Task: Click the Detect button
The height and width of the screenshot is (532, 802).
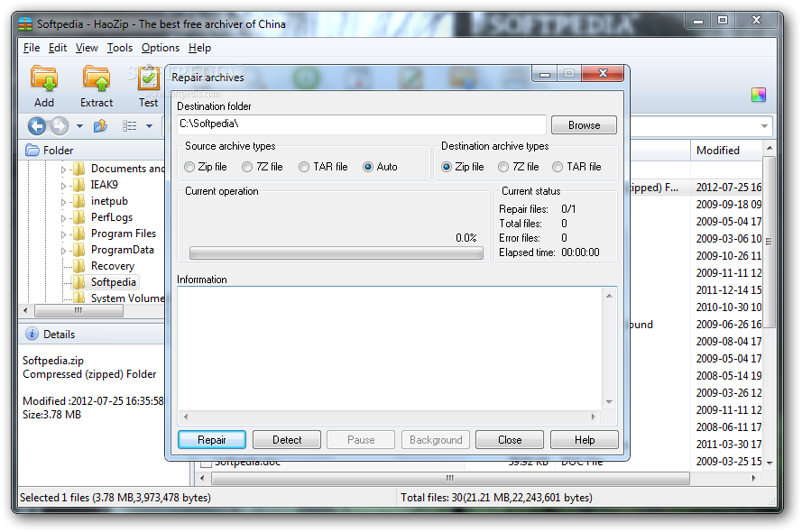Action: [287, 439]
